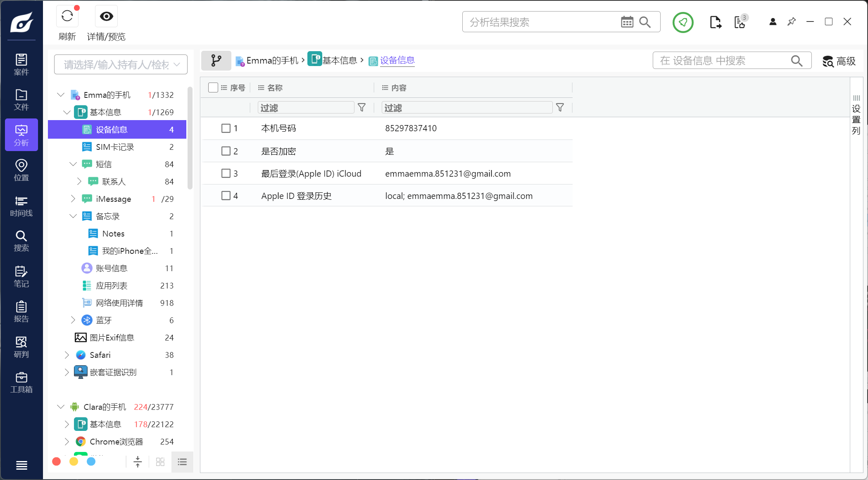Click the green shield status icon
This screenshot has width=868, height=480.
pos(683,22)
